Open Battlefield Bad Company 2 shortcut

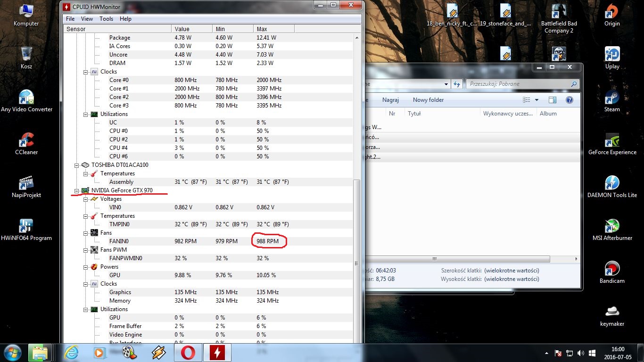[x=559, y=19]
